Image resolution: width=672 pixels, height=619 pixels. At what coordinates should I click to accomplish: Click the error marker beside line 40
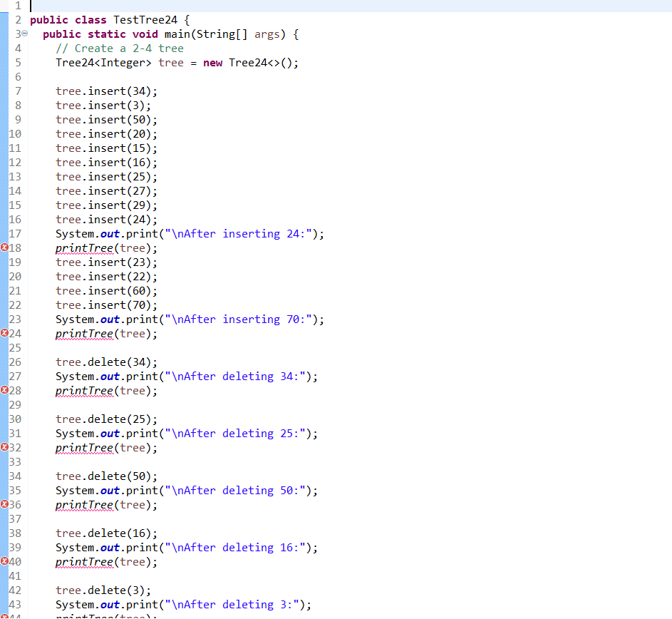(x=6, y=561)
